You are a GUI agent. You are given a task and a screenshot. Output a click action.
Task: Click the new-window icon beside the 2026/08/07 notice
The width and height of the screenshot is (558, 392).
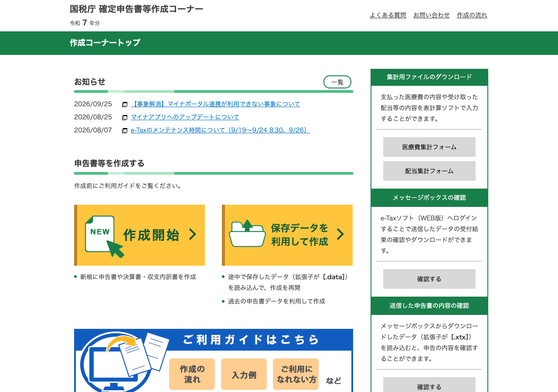[125, 131]
